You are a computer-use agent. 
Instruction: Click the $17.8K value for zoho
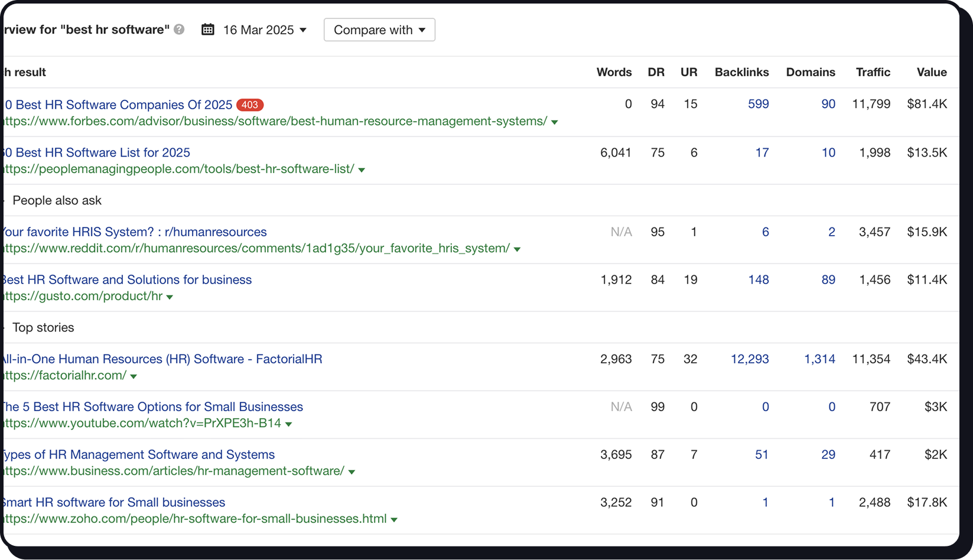927,503
